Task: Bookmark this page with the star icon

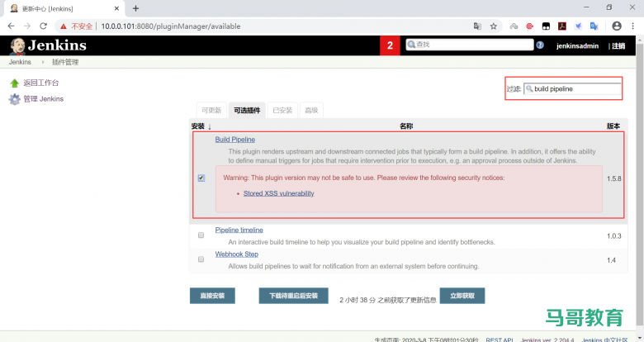Action: [493, 26]
